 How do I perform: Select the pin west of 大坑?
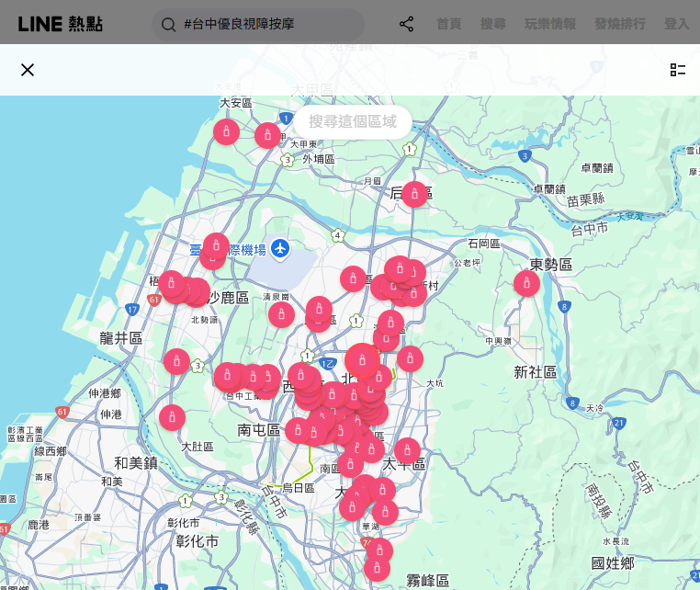tap(411, 358)
